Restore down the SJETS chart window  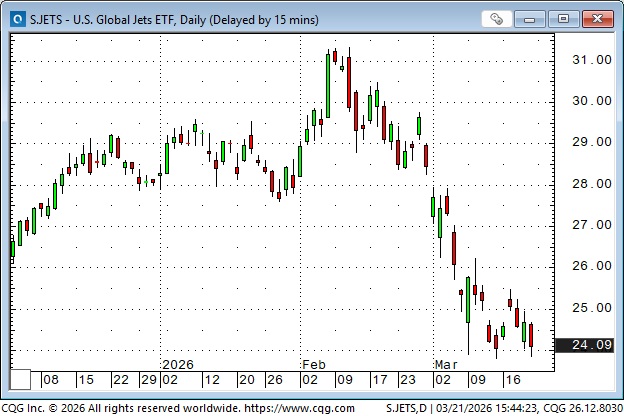tap(566, 18)
